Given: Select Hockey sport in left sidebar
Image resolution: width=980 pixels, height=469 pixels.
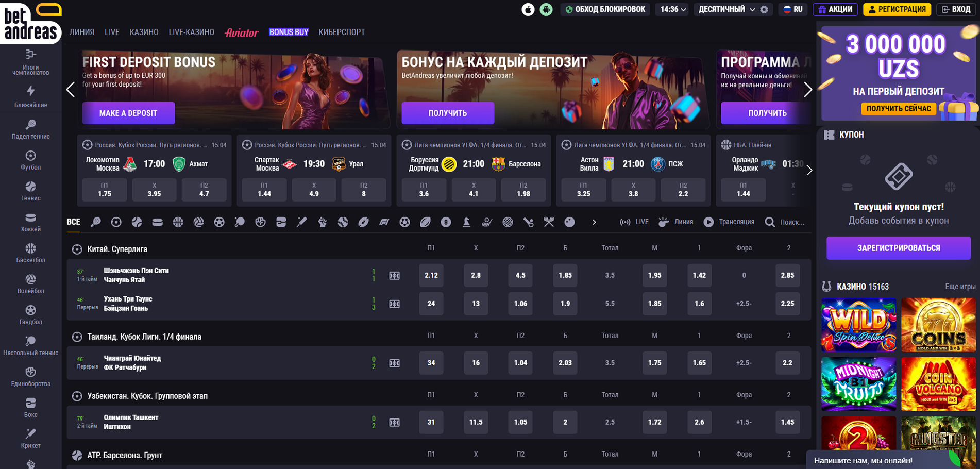Looking at the screenshot, I should click(x=30, y=222).
